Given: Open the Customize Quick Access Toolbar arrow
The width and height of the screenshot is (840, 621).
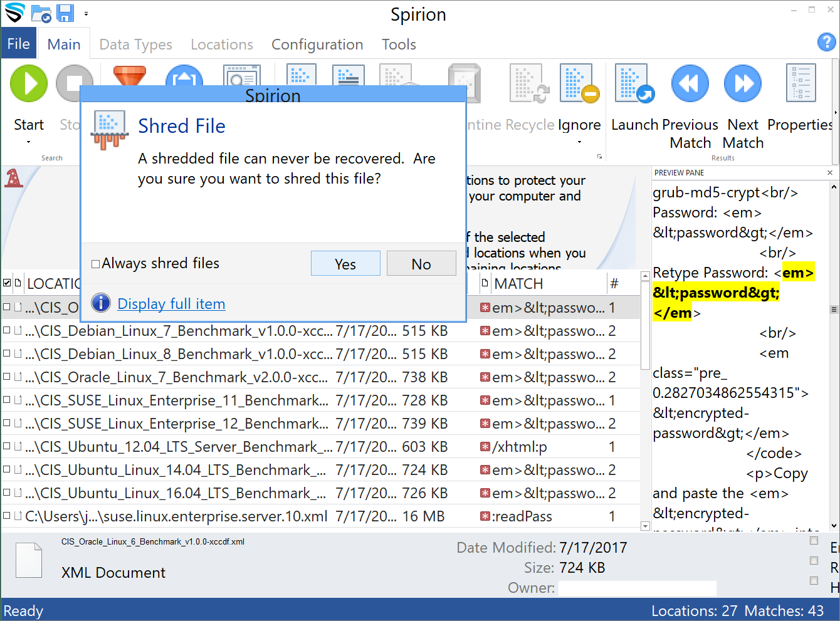Looking at the screenshot, I should pos(86,13).
